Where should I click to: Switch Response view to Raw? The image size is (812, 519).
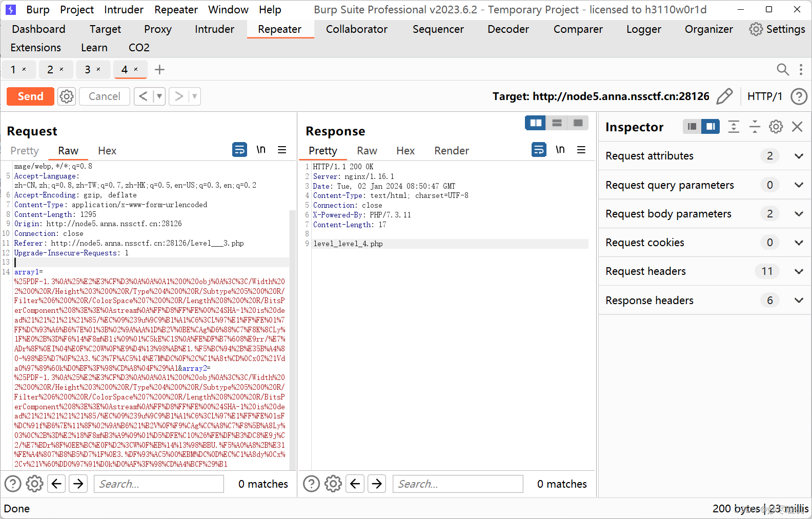pyautogui.click(x=367, y=151)
